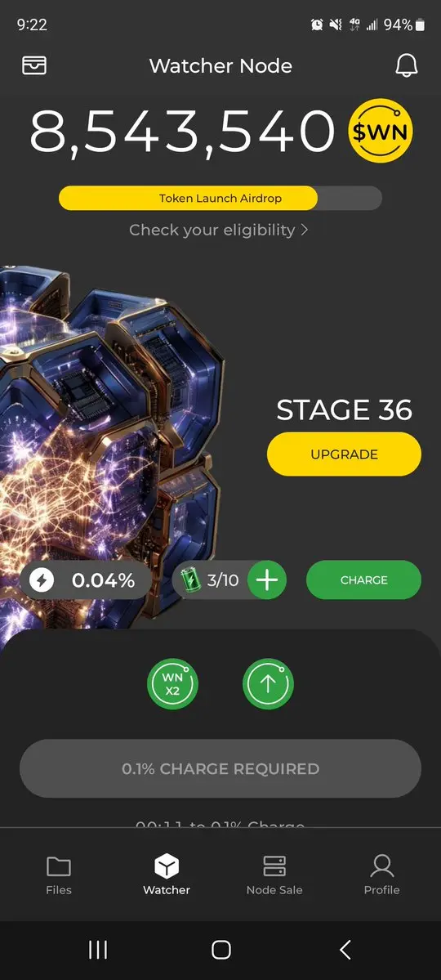Screen dimensions: 441x980
Task: Go to the Node Sale tab
Action: click(x=274, y=875)
